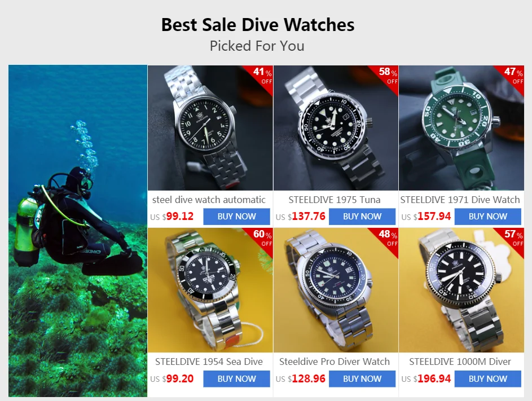Click BUY NOW for Steeldive Pro Diver Watch
Screen dimensions: 532x401
tap(362, 378)
